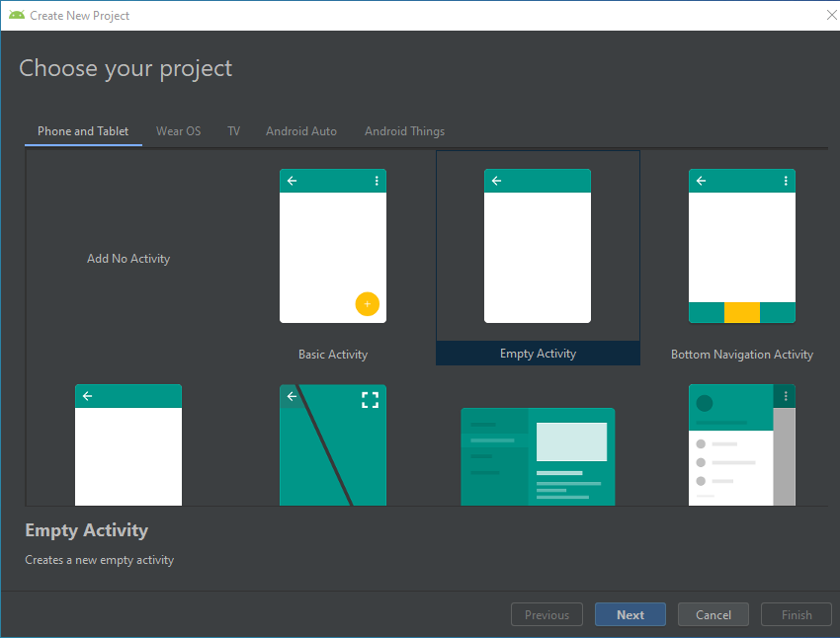The height and width of the screenshot is (638, 840).
Task: Select the Basic Activity template thumbnail
Action: [333, 246]
